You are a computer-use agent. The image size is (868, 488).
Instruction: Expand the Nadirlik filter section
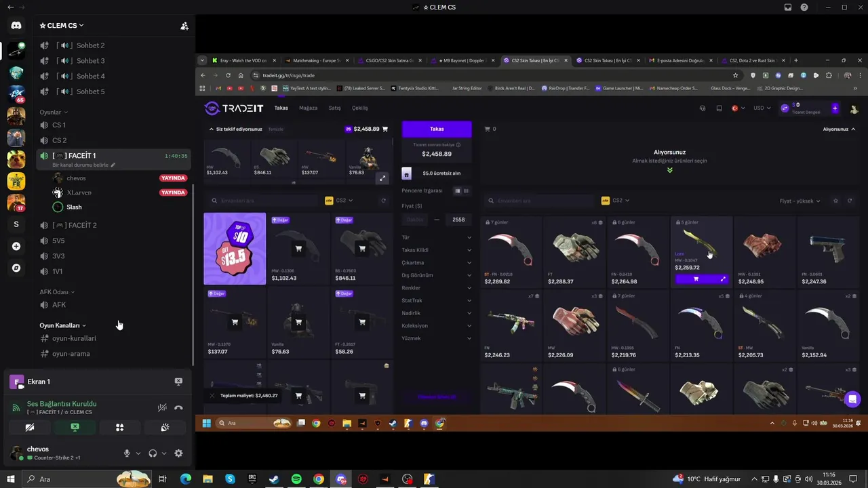437,313
